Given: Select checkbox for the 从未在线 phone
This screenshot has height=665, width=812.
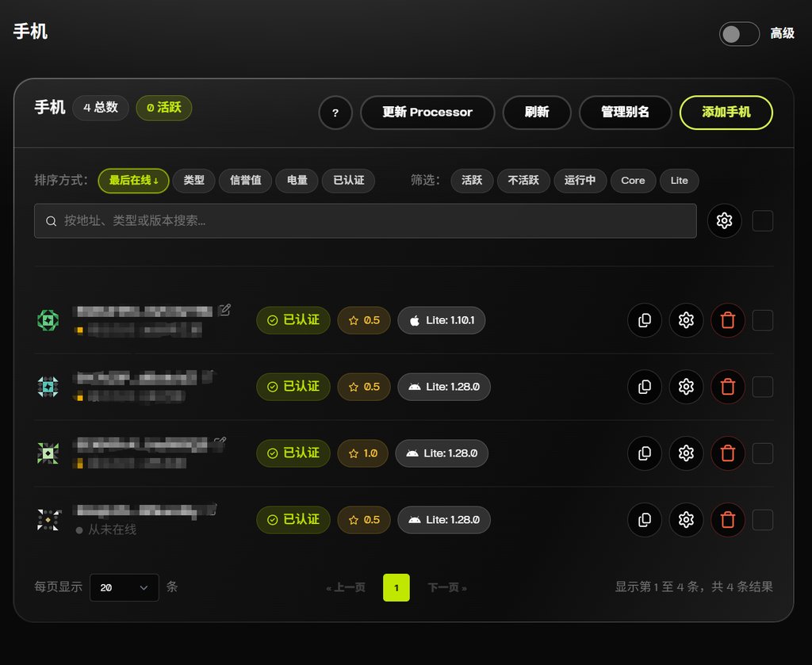Looking at the screenshot, I should [762, 520].
